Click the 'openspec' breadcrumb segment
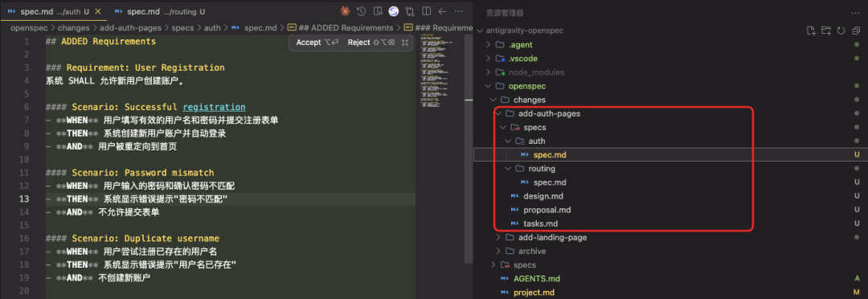This screenshot has height=299, width=868. pyautogui.click(x=30, y=27)
